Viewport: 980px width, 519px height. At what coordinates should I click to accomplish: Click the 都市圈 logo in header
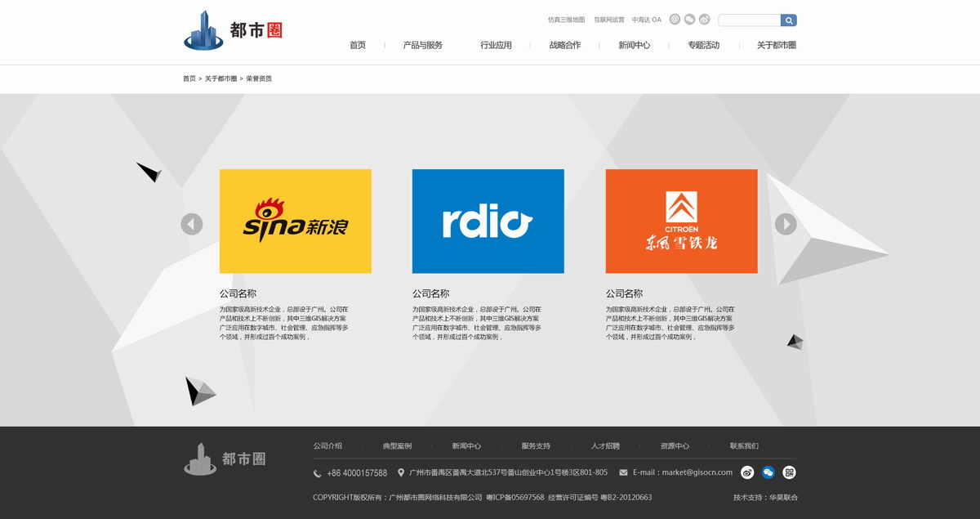point(233,31)
